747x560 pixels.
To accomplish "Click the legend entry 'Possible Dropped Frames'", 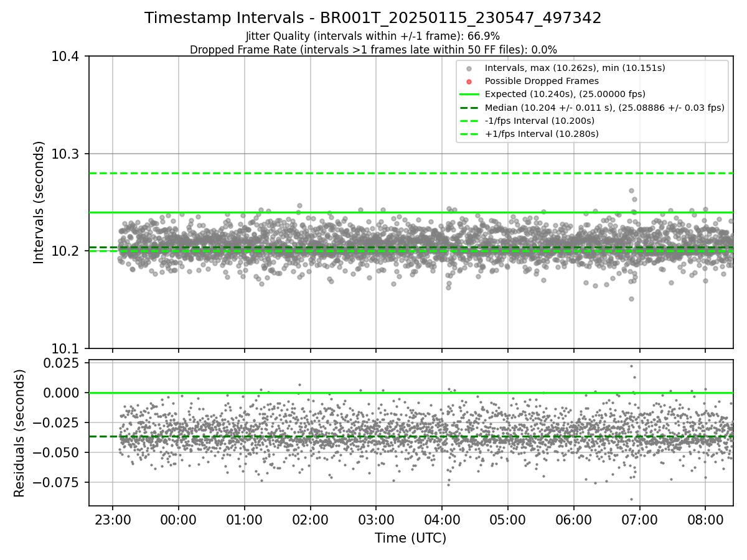I will [542, 81].
